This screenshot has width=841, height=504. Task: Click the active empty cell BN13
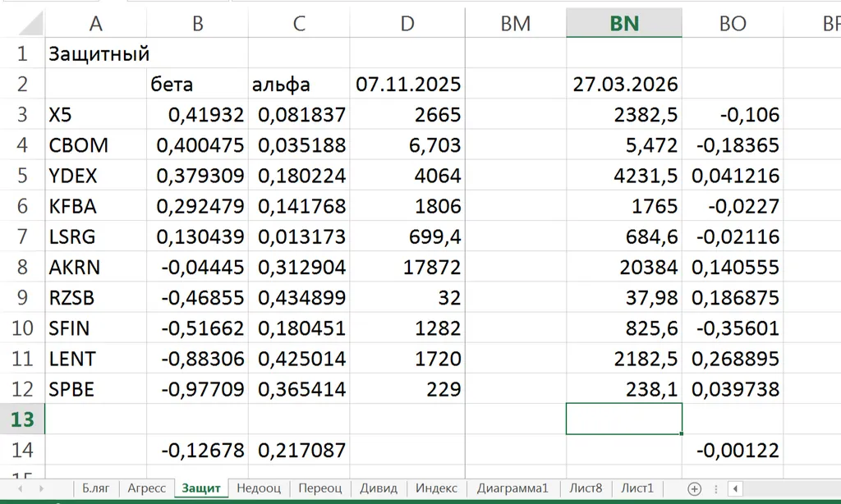point(624,419)
